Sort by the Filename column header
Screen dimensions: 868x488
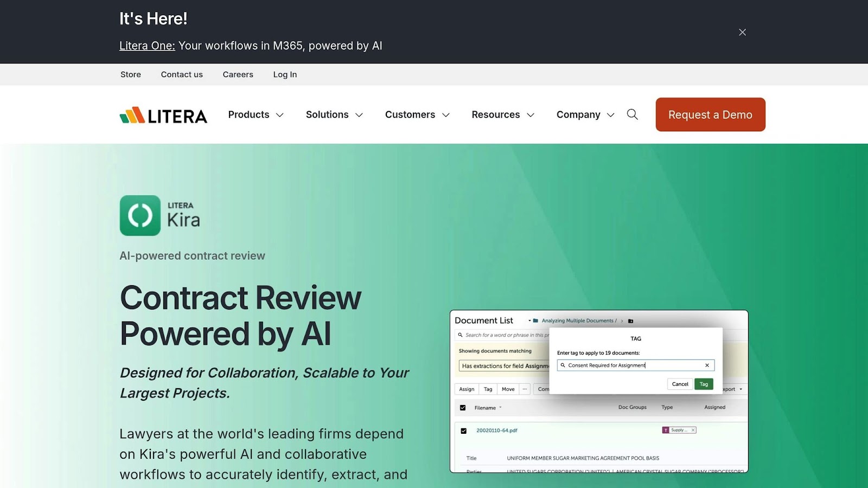[488, 408]
